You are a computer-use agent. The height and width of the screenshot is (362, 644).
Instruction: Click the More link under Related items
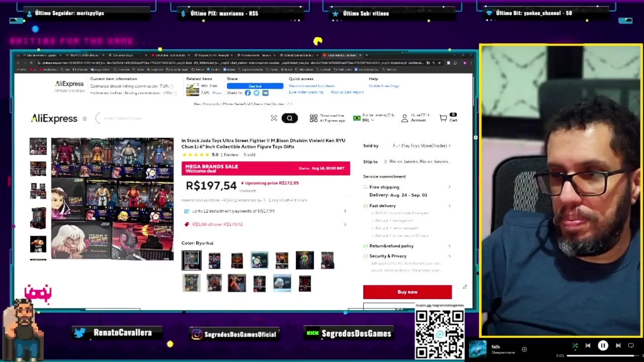tap(217, 93)
